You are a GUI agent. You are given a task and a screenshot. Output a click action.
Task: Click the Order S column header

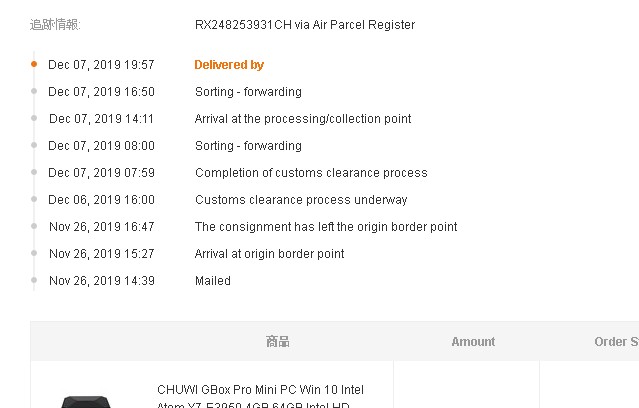point(615,342)
